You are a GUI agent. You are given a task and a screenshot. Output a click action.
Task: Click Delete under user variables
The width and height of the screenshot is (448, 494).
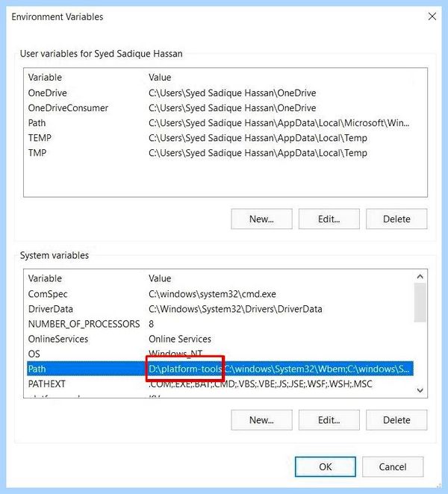[x=396, y=219]
